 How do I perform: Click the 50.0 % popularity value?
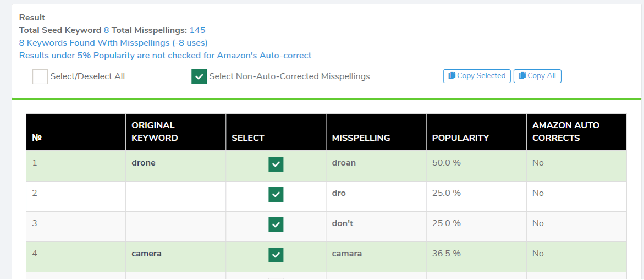(447, 163)
